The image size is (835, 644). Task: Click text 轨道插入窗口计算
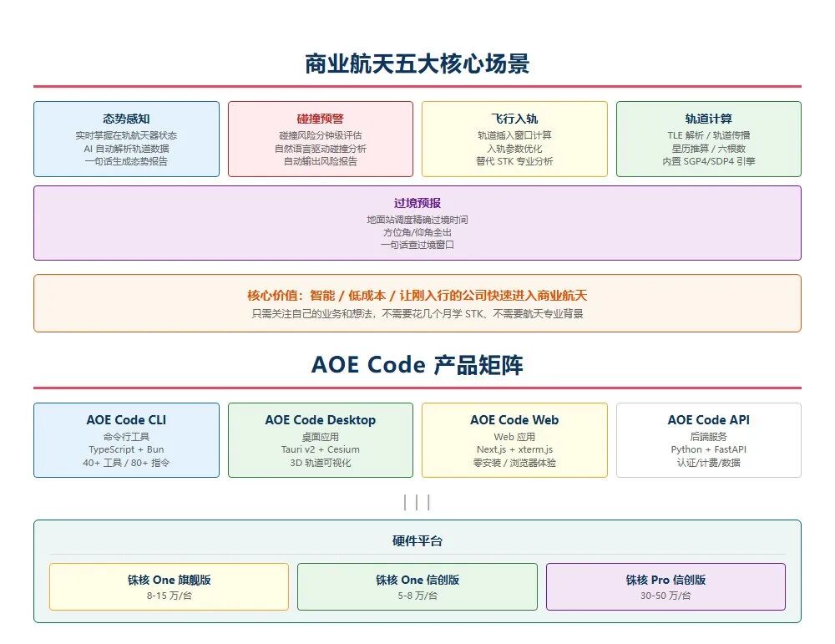point(514,135)
